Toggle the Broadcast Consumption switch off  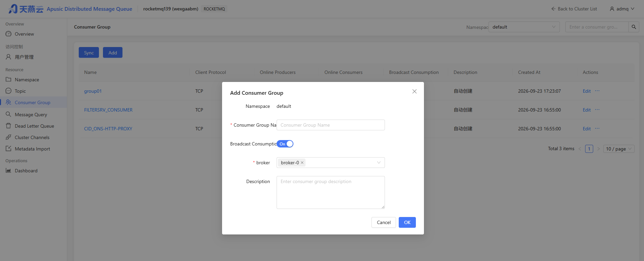[285, 144]
